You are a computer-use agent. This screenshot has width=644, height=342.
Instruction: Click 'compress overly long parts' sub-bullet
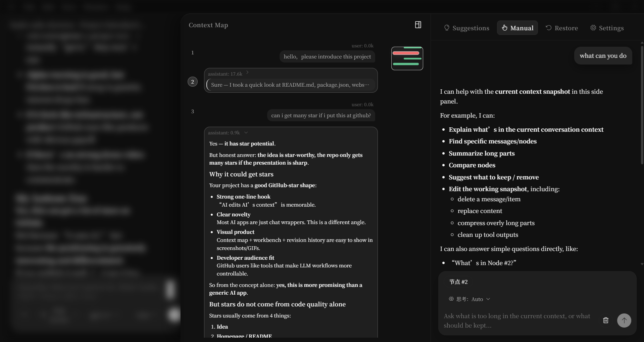pos(496,223)
